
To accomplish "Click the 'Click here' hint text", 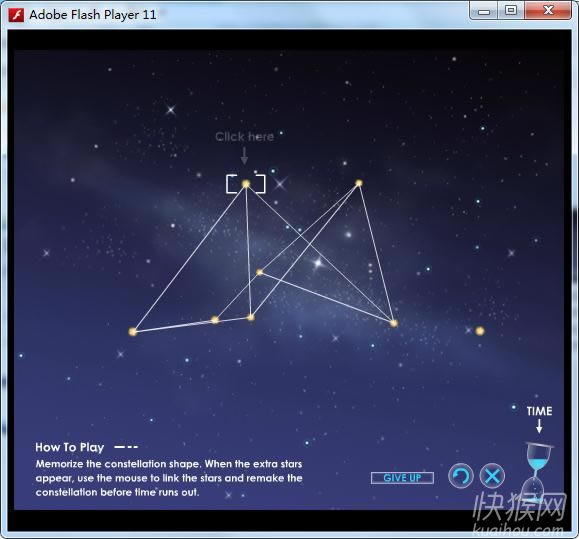I will 244,137.
